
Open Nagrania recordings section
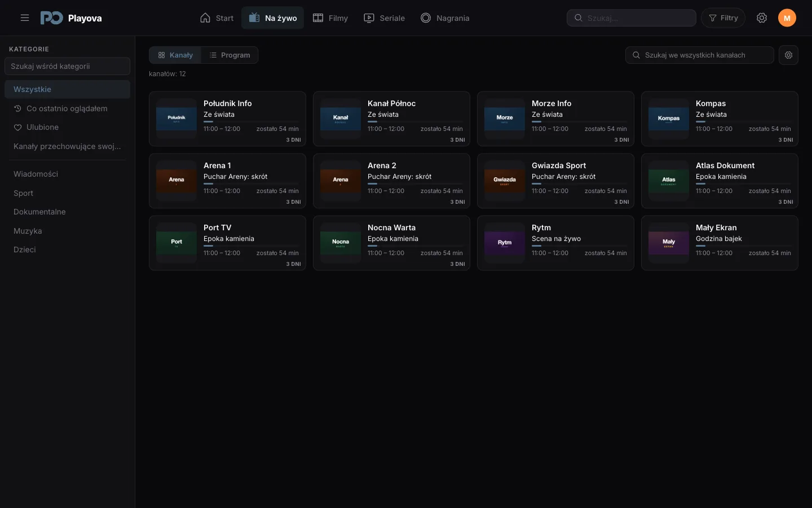(x=445, y=18)
